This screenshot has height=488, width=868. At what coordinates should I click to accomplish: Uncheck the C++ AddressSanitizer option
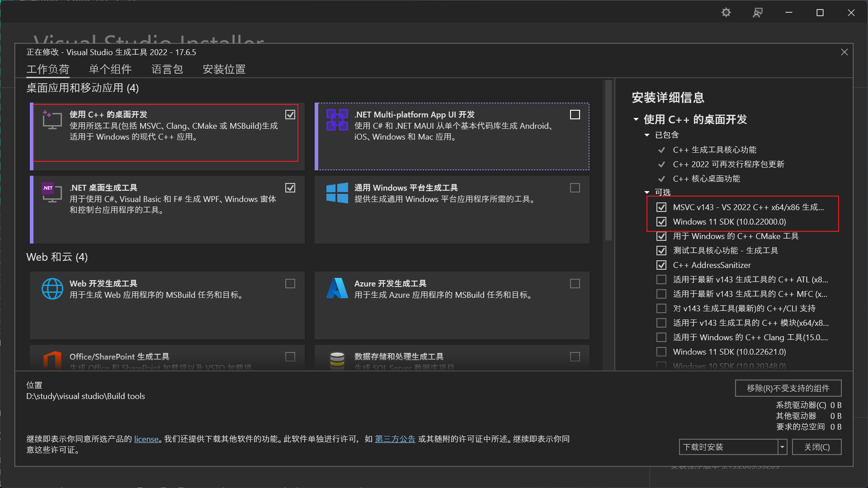[x=661, y=265]
